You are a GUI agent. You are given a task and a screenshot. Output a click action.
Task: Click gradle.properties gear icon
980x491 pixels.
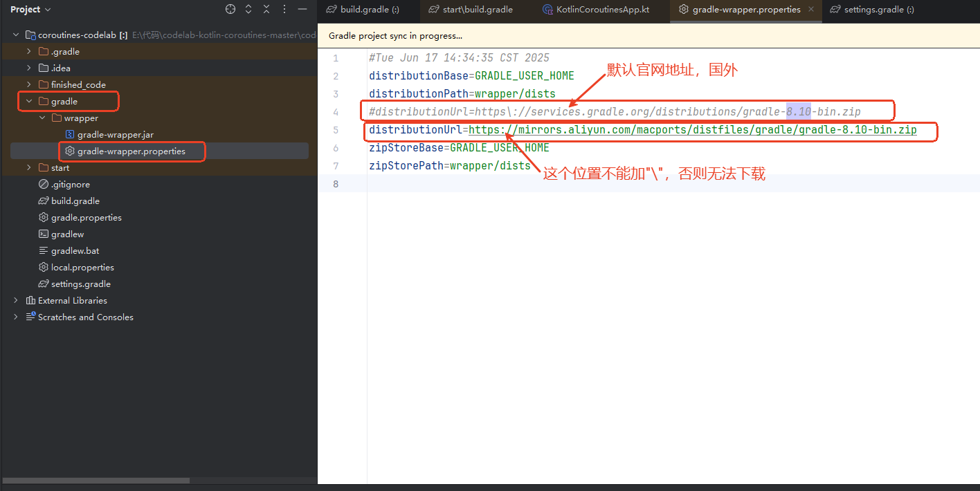coord(44,217)
